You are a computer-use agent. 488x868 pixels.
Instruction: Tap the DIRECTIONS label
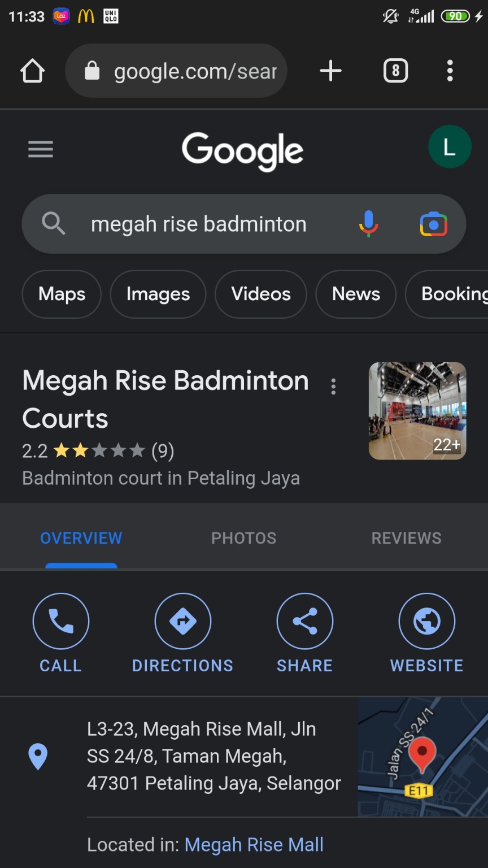pyautogui.click(x=183, y=666)
